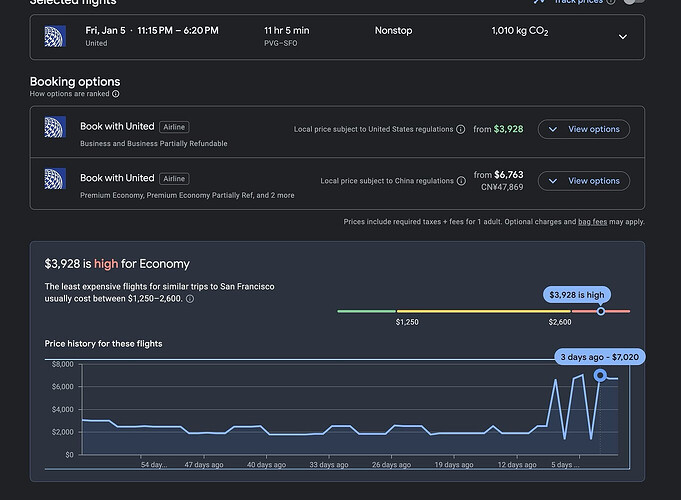
Task: Click United logo in the $3,928 booking option
Action: (x=56, y=128)
